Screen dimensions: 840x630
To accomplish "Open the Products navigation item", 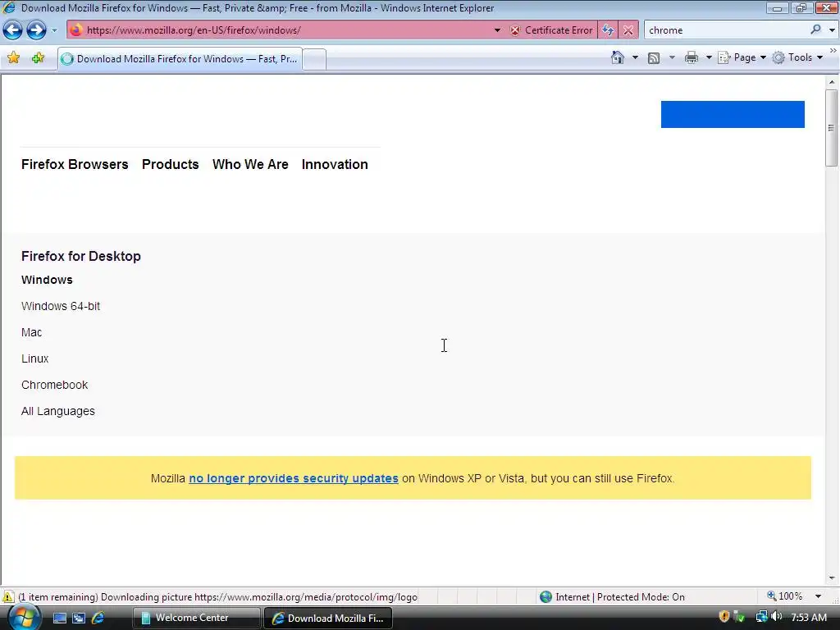I will coord(171,164).
